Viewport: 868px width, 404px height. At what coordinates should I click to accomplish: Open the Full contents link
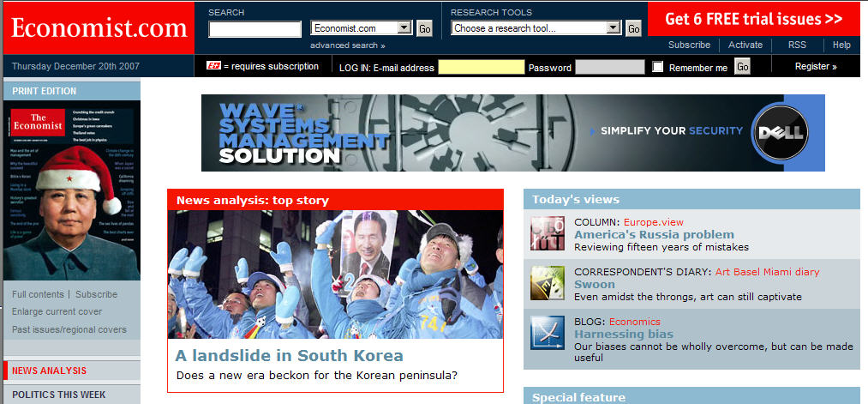[38, 294]
